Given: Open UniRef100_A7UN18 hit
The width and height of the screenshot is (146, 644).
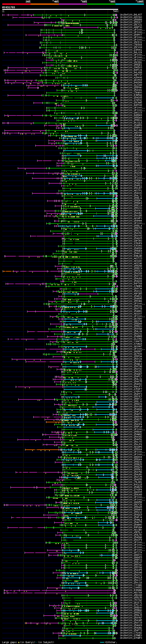Looking at the screenshot, I should 131,344.
